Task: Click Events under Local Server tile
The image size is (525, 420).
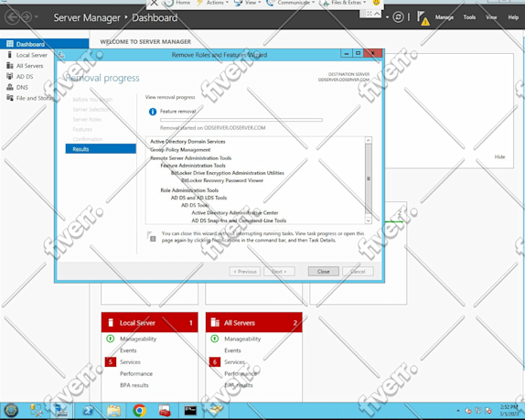Action: click(x=128, y=350)
